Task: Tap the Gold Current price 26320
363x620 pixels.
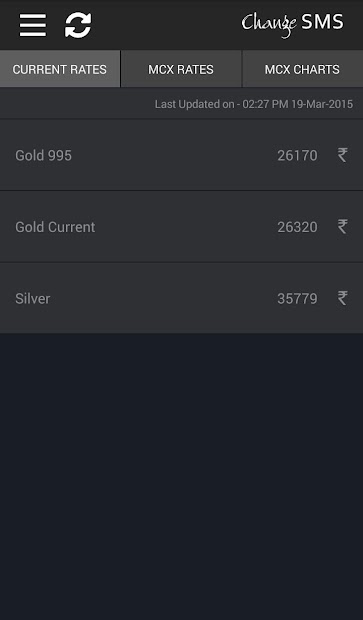Action: (x=297, y=227)
